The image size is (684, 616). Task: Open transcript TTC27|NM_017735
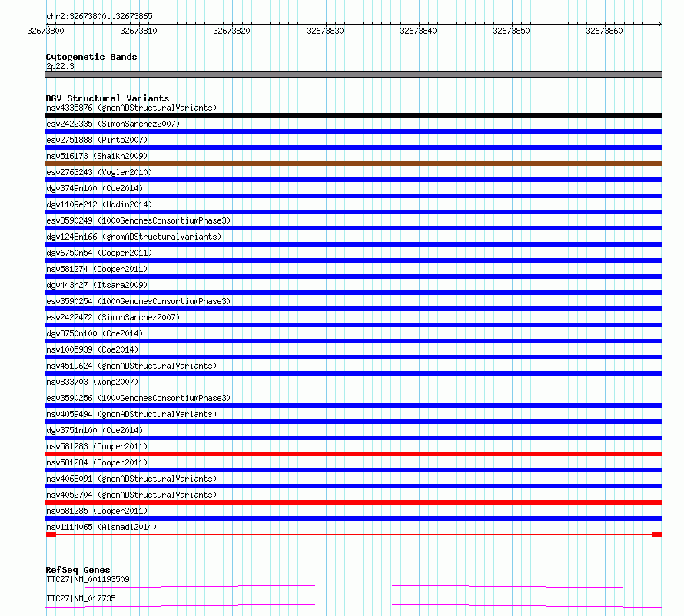81,598
